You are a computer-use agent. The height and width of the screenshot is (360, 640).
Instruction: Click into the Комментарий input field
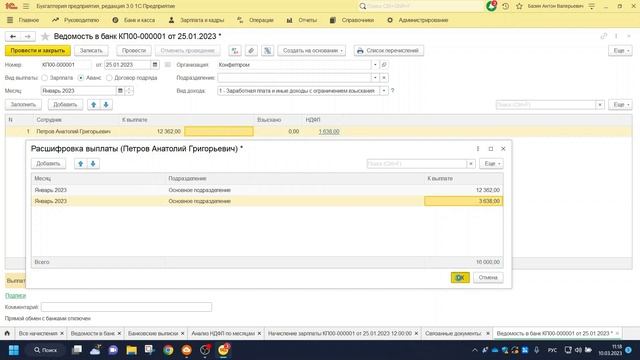click(x=126, y=307)
